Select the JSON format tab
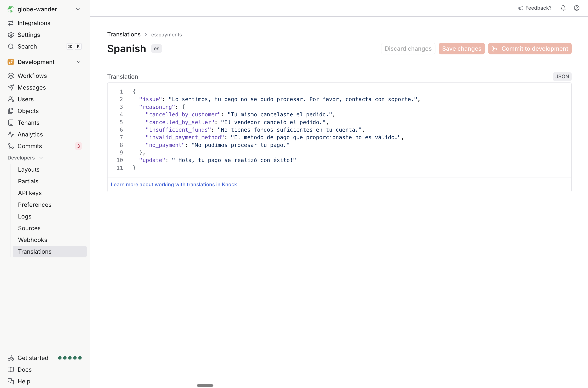The height and width of the screenshot is (388, 588). click(x=562, y=76)
